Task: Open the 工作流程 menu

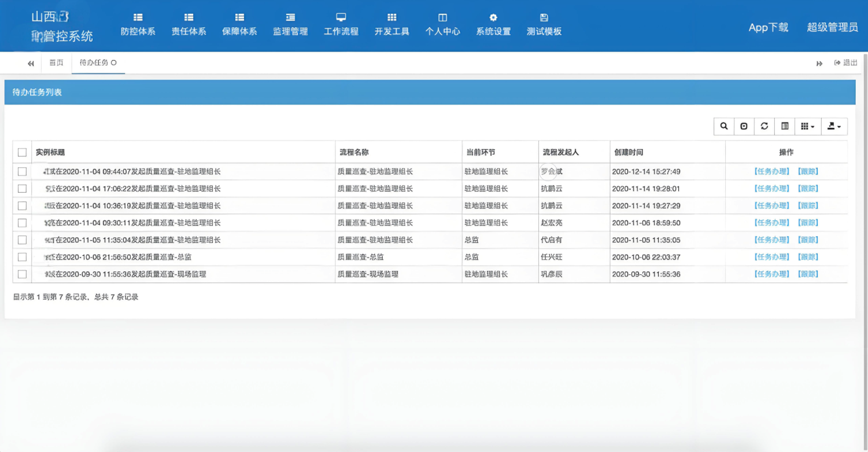Action: (341, 25)
